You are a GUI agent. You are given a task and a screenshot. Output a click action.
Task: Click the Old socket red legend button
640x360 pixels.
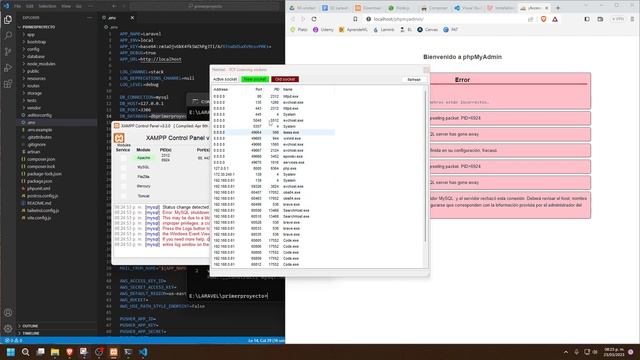coord(285,79)
